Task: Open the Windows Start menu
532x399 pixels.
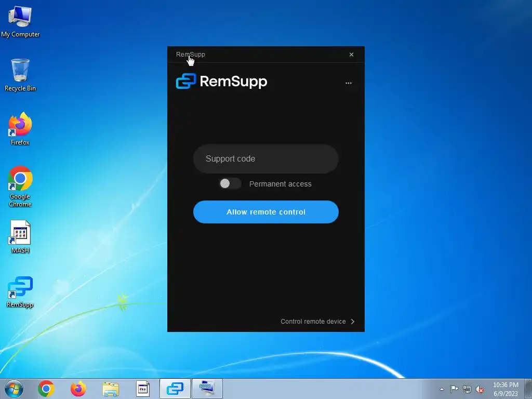Action: tap(14, 389)
